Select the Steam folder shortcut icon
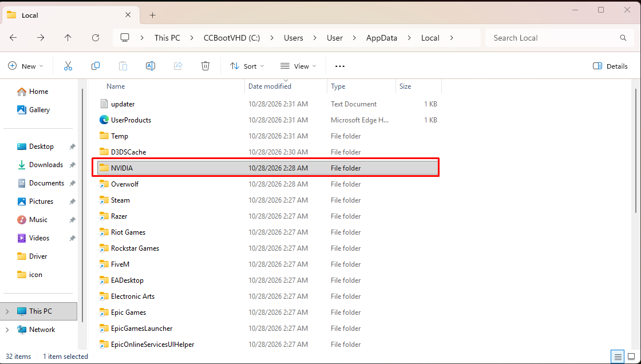The height and width of the screenshot is (364, 641). 104,200
